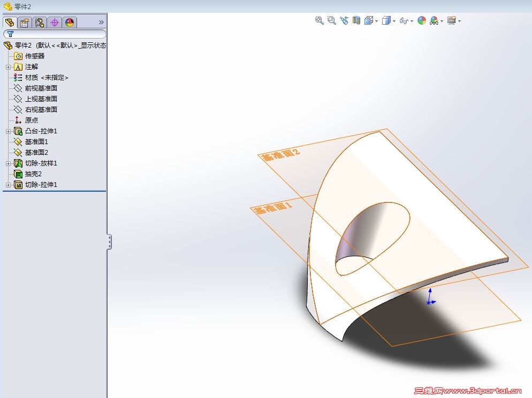Open the FeatureManager design tree tab
The height and width of the screenshot is (398, 532).
(x=10, y=22)
